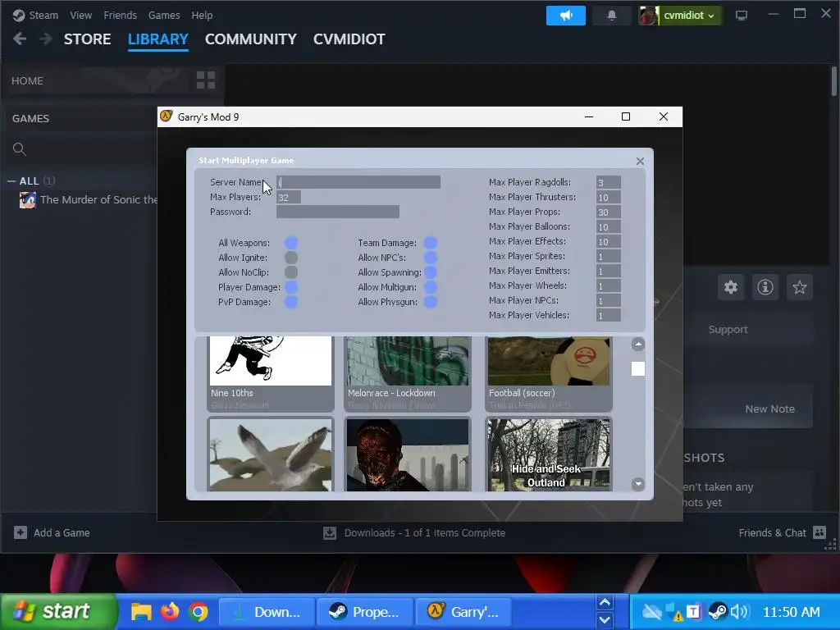Image resolution: width=840 pixels, height=630 pixels.
Task: Toggle the Team Damage option
Action: (430, 243)
